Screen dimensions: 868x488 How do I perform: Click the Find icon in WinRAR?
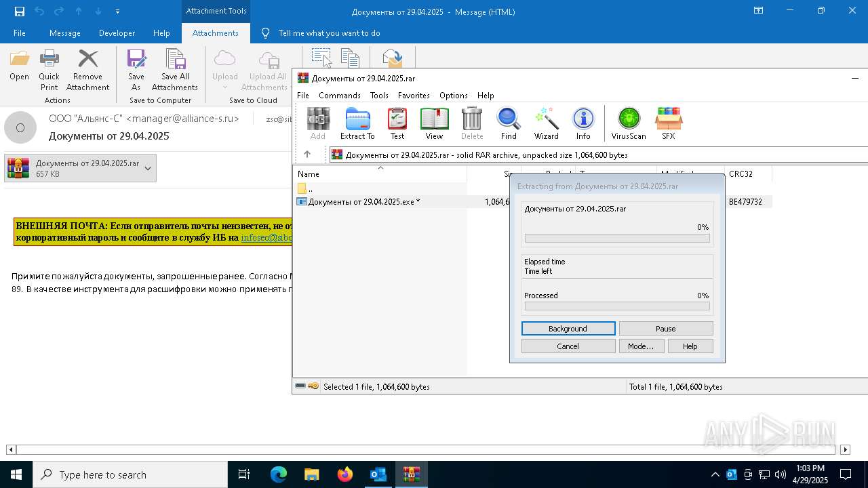pyautogui.click(x=509, y=123)
